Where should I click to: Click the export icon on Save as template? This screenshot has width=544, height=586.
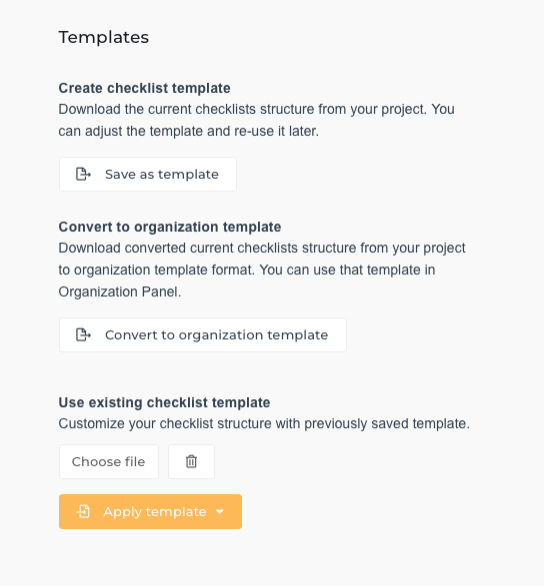83,174
